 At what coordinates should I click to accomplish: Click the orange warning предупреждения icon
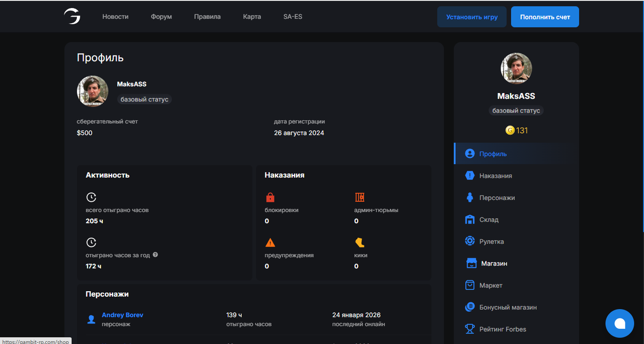270,242
